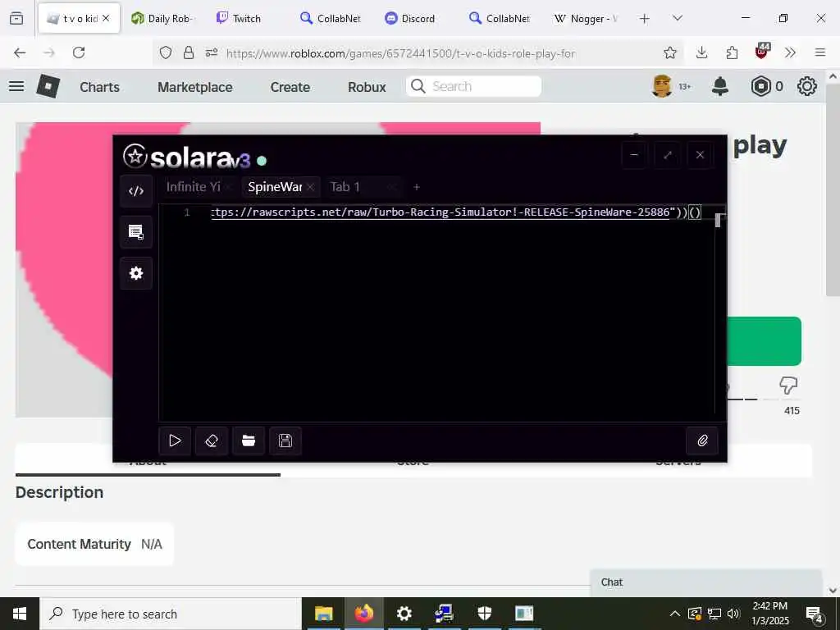Open the Charts page on Roblox
The image size is (840, 630).
click(99, 87)
